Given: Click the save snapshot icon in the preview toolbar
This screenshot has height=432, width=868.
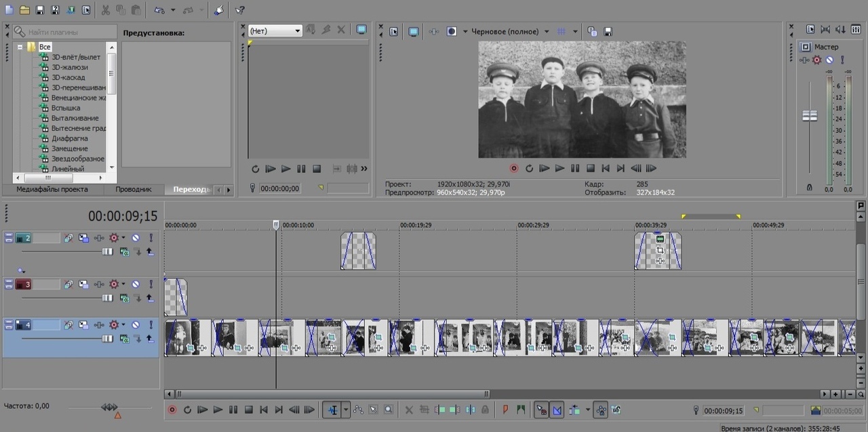Looking at the screenshot, I should [608, 31].
